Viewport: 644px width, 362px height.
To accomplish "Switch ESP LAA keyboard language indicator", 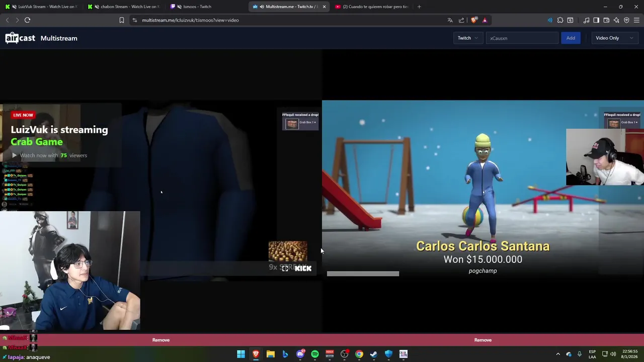I will [592, 354].
